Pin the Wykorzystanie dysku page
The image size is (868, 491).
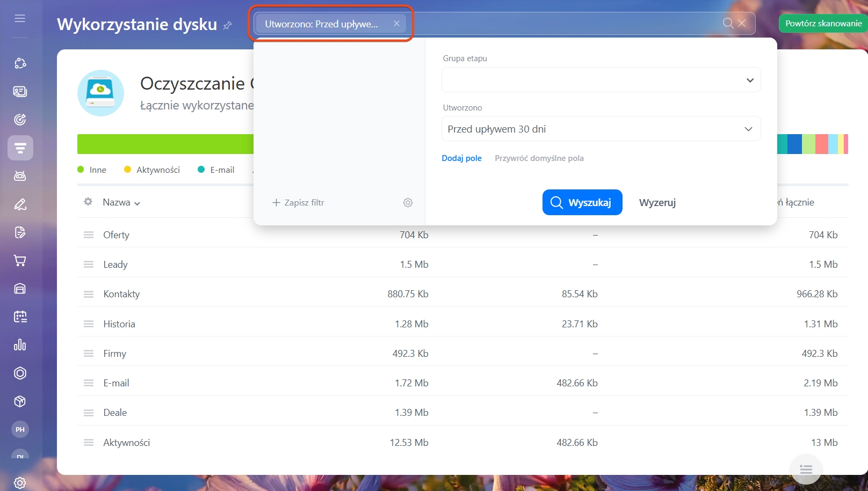(228, 25)
